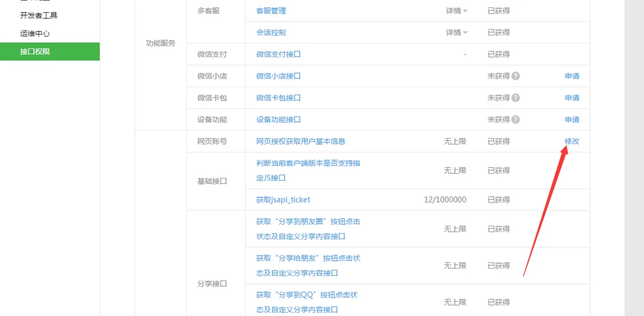The image size is (644, 316).
Task: Open the 微信小店接口 link
Action: 279,76
